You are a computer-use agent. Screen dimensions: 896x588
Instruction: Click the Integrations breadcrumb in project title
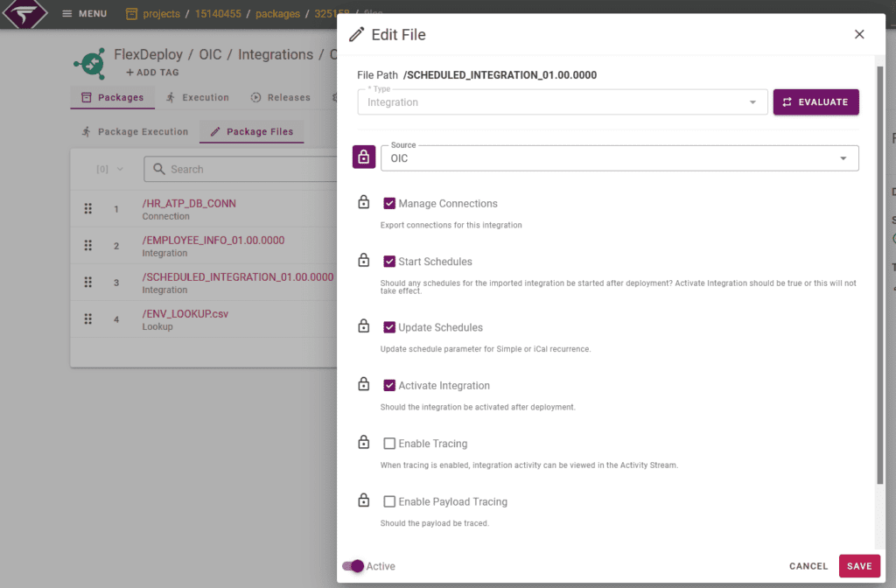point(276,54)
